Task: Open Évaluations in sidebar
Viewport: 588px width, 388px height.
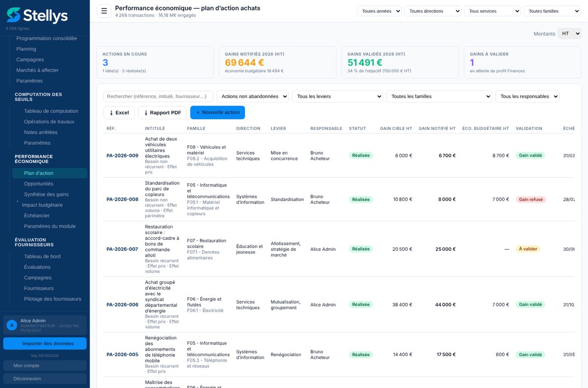Action: (x=37, y=267)
